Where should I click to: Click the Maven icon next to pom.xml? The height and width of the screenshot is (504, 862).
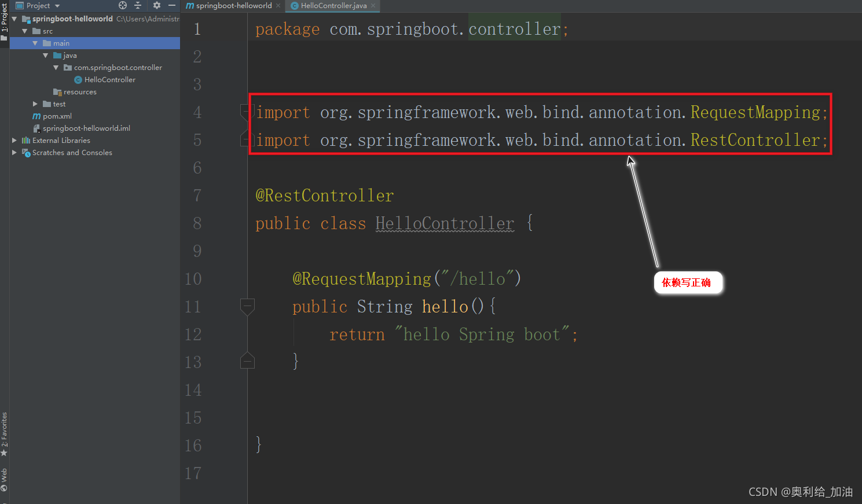click(36, 116)
